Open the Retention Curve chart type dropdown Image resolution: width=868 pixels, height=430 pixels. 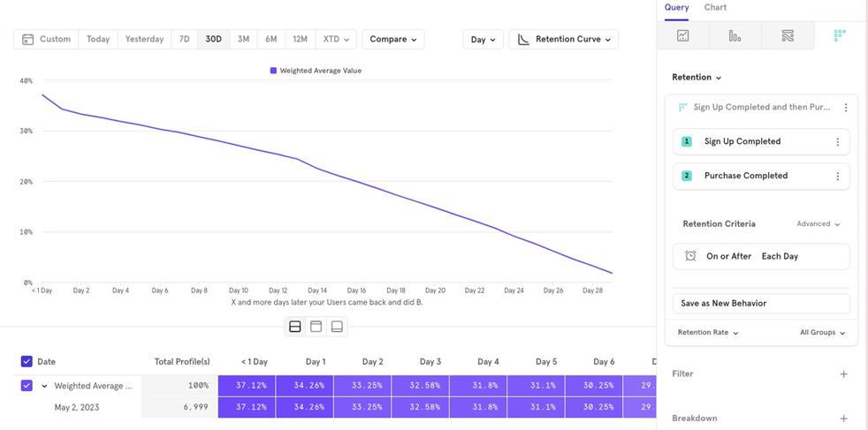(564, 40)
